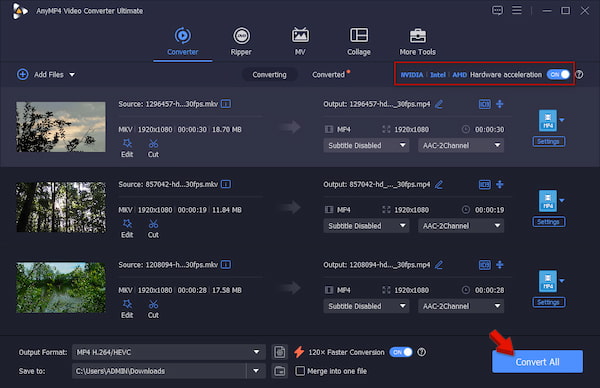The image size is (600, 388).
Task: Edit the 857042 video
Action: 127,229
